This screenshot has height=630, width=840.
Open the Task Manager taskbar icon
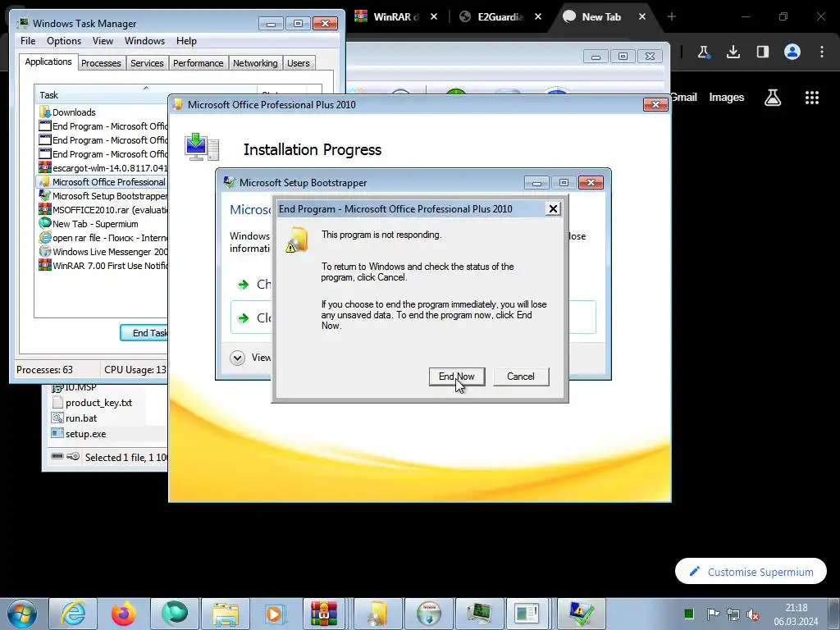479,614
